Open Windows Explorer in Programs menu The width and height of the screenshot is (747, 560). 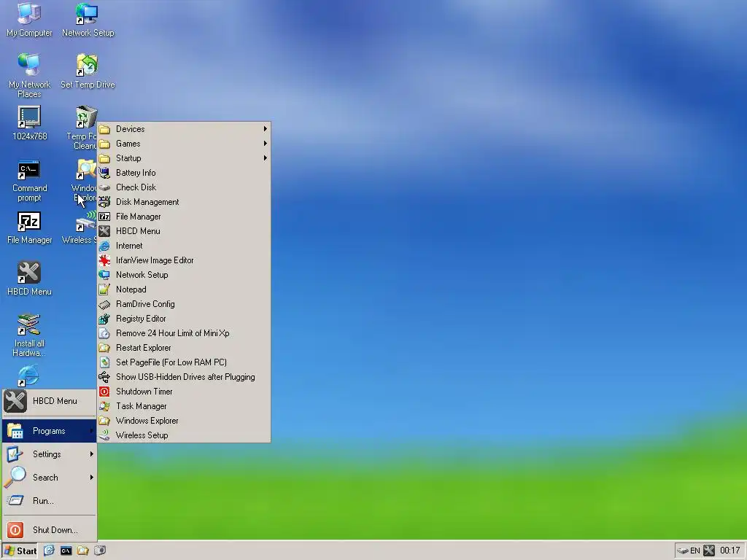184,421
